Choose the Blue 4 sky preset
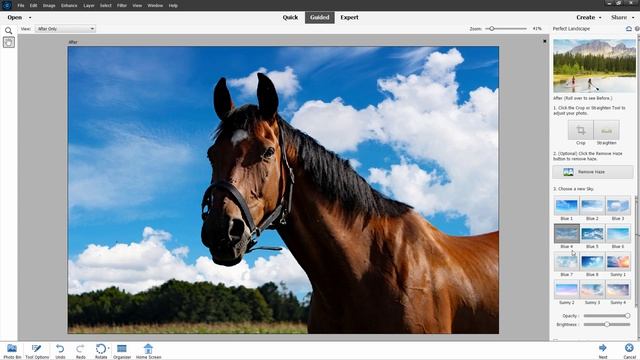 [567, 233]
